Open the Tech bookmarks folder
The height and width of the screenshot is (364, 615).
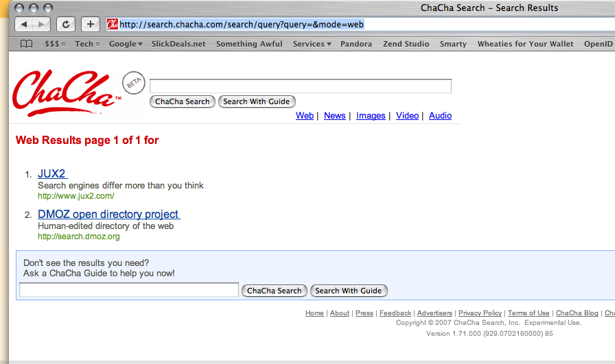87,44
